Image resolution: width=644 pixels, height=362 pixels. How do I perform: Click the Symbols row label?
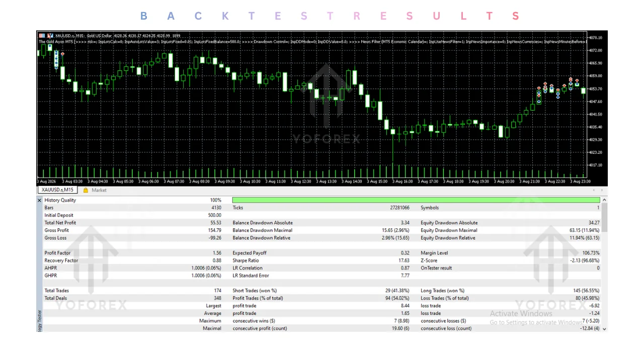coord(430,208)
